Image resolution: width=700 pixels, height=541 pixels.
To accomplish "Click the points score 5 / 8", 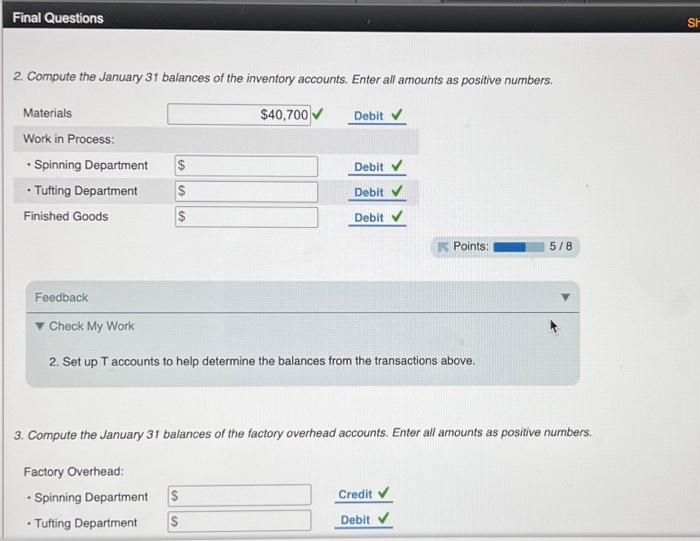I will point(561,246).
